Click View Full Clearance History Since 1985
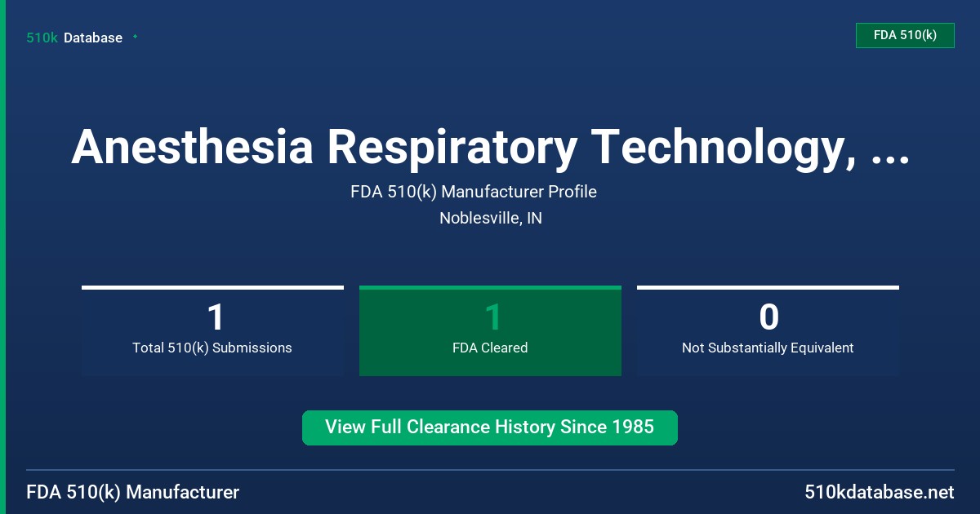This screenshot has width=980, height=514. click(490, 428)
